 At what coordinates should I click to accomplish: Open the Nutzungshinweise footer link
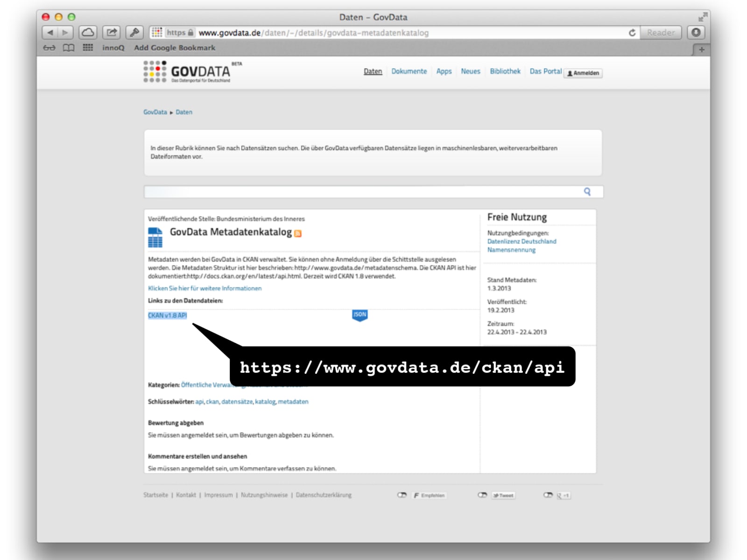(264, 495)
